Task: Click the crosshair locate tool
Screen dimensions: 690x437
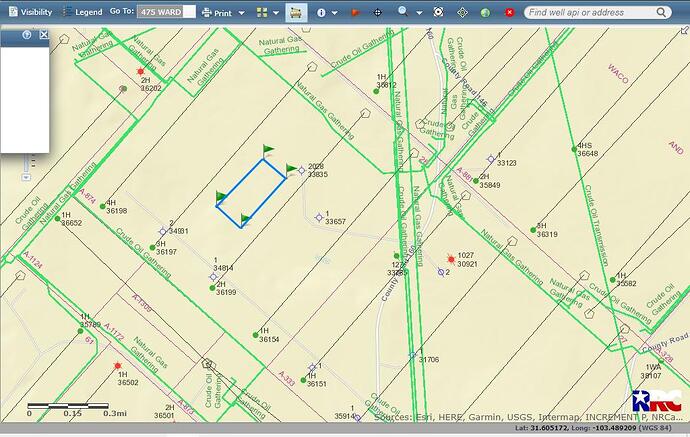Action: (377, 12)
